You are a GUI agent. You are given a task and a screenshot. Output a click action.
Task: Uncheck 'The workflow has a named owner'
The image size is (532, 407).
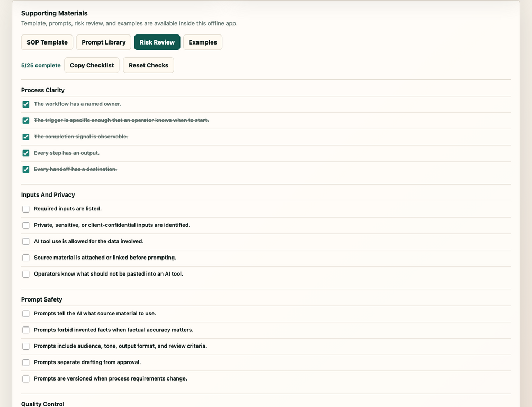coord(26,104)
